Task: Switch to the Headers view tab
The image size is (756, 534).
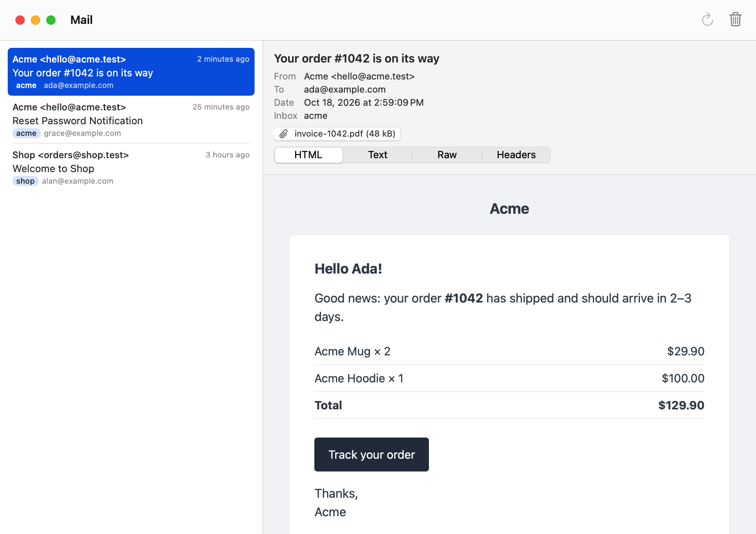Action: [516, 155]
